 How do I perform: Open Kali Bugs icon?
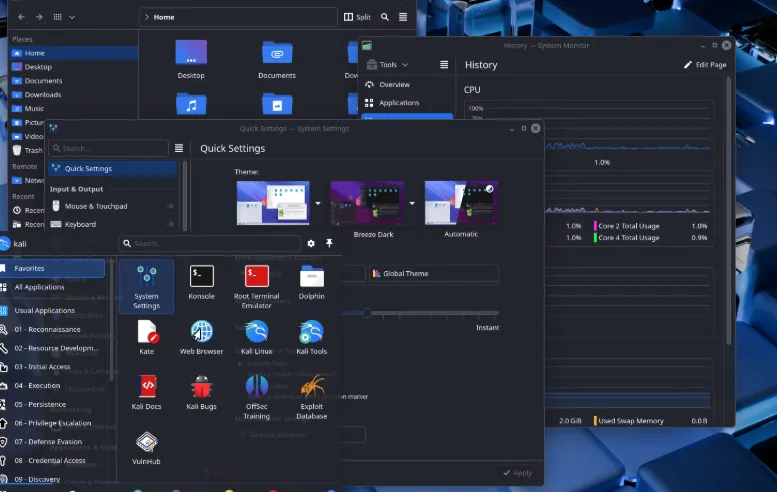click(x=201, y=393)
